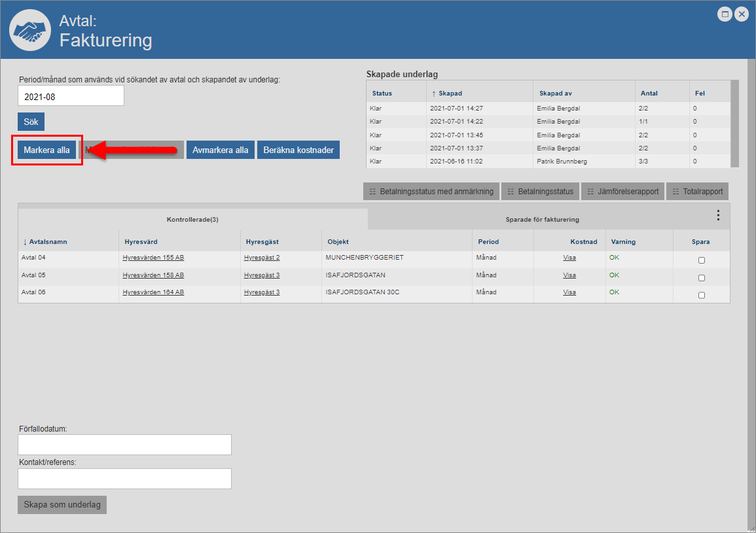The image size is (756, 533).
Task: Click the maximize window icon
Action: 725,14
